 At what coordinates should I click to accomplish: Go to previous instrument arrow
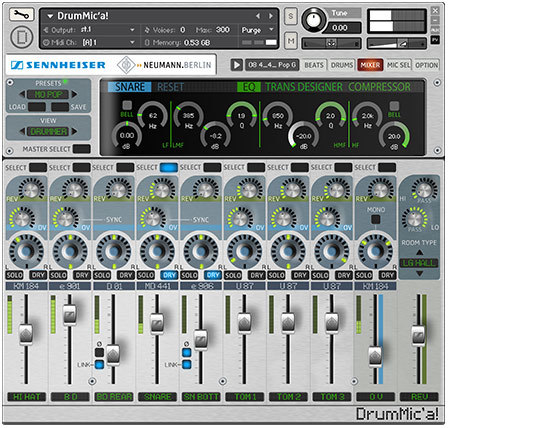point(258,16)
